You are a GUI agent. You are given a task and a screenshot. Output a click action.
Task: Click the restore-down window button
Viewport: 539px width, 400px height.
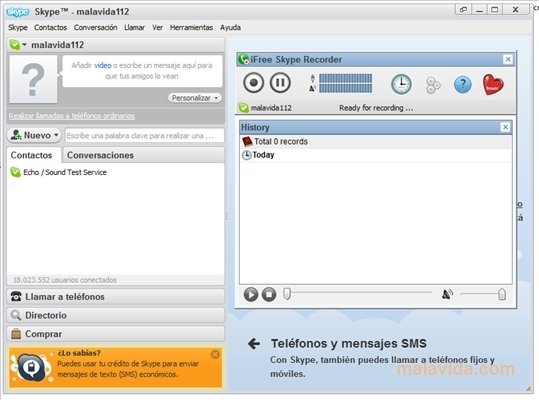click(463, 10)
